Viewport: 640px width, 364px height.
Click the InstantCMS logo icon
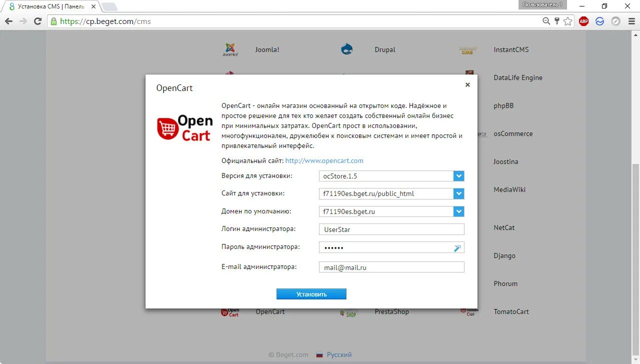(x=468, y=50)
